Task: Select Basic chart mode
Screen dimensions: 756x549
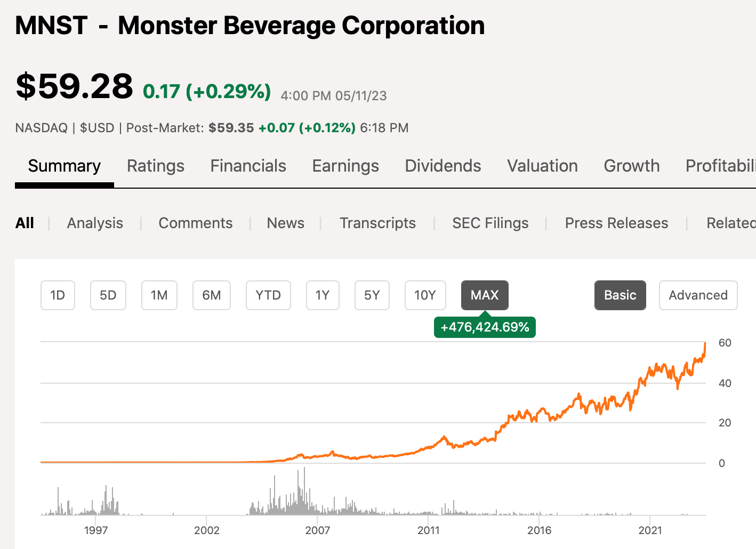Action: 620,295
